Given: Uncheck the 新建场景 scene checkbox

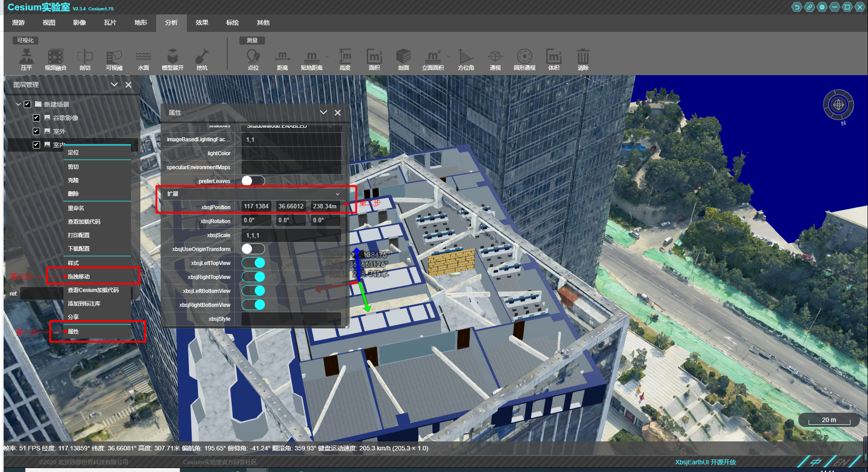Looking at the screenshot, I should click(x=27, y=104).
